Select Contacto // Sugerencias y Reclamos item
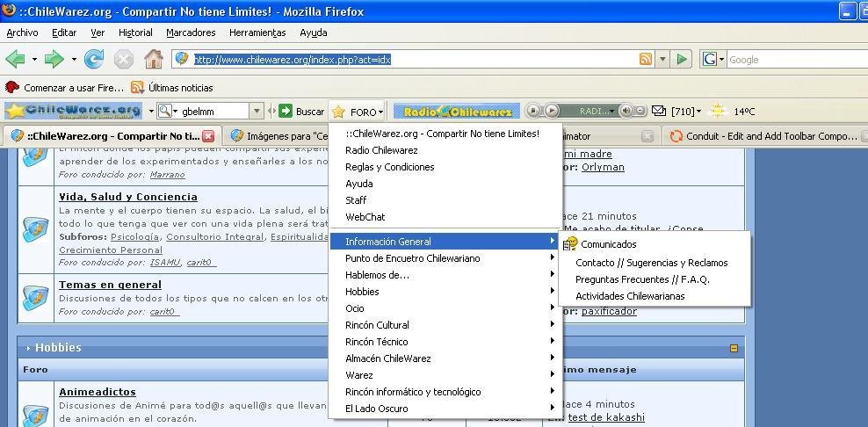This screenshot has width=868, height=427. click(x=655, y=263)
